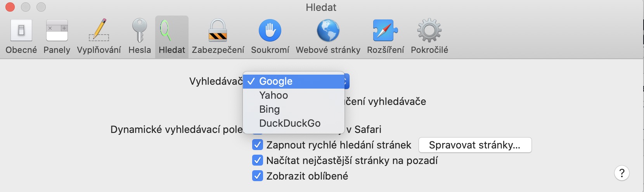Click the Spravovat stránky… button
The width and height of the screenshot is (644, 192).
click(x=475, y=145)
